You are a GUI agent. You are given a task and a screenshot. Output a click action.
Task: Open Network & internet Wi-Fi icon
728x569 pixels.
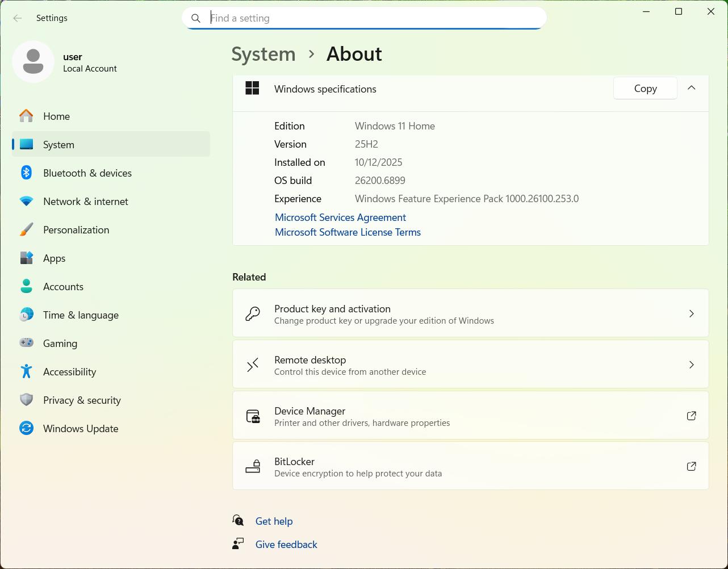pos(26,201)
